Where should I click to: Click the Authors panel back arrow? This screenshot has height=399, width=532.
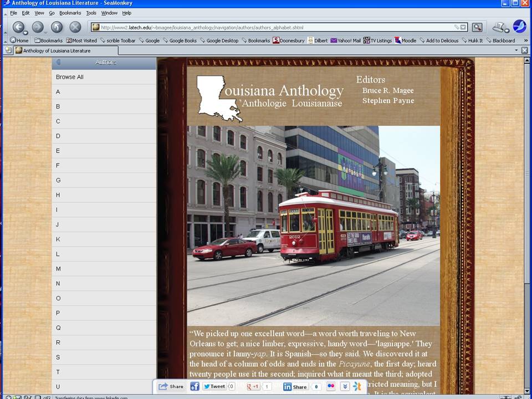pos(58,63)
